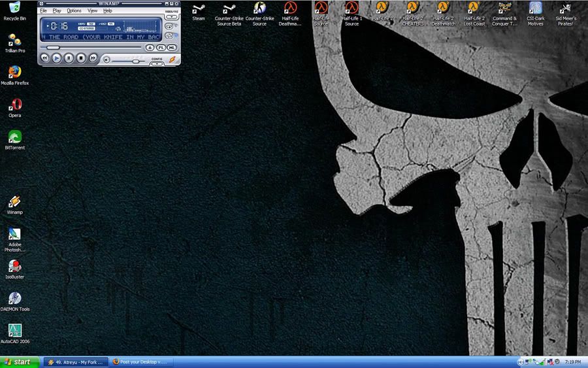The image size is (588, 368).
Task: Toggle shuffle mode in Winamp
Action: point(169,36)
